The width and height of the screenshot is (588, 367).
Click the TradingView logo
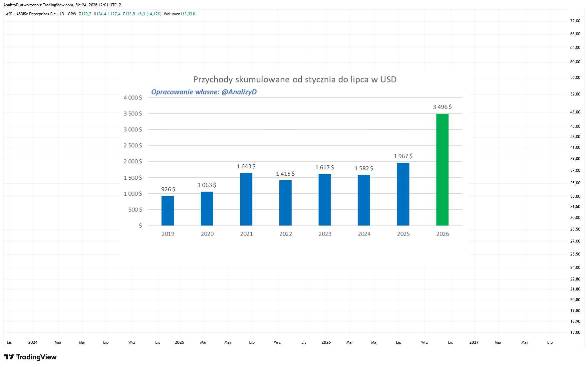(x=30, y=357)
